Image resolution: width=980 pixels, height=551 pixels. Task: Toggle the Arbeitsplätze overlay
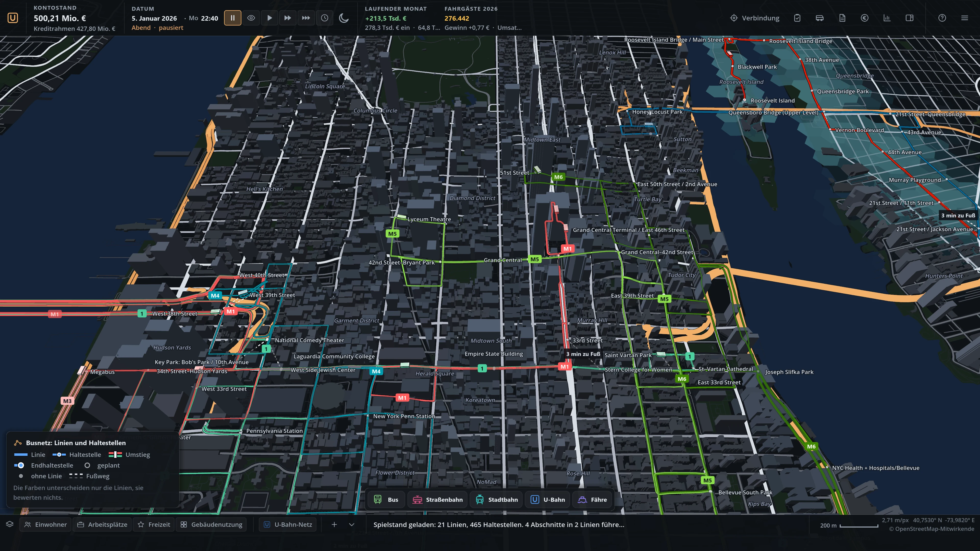(102, 524)
